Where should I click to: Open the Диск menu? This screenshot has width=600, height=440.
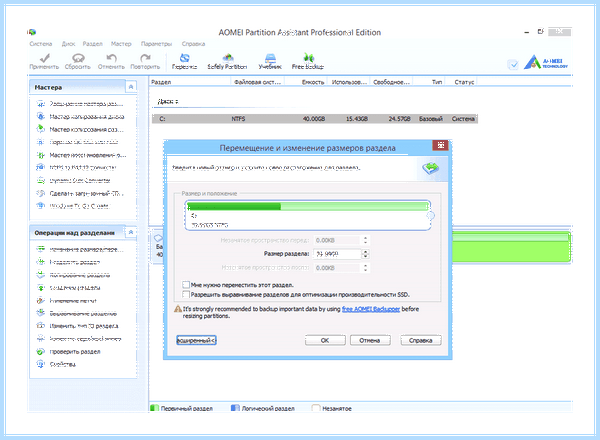[68, 44]
